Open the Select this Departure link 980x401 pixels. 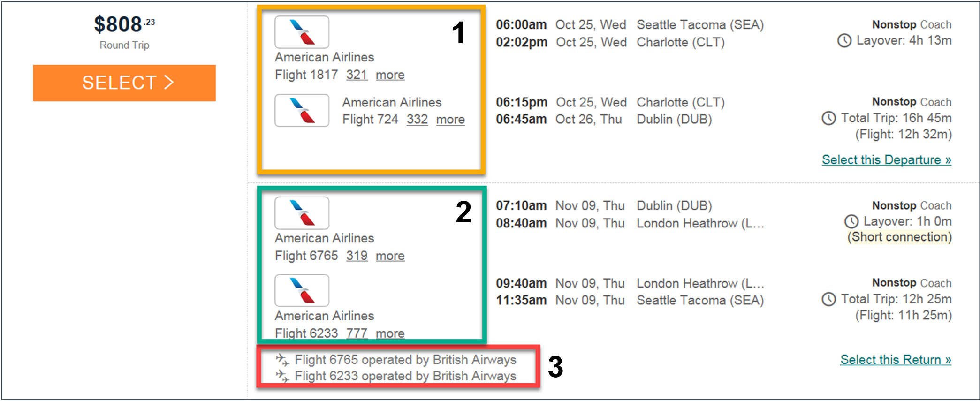[x=886, y=160]
